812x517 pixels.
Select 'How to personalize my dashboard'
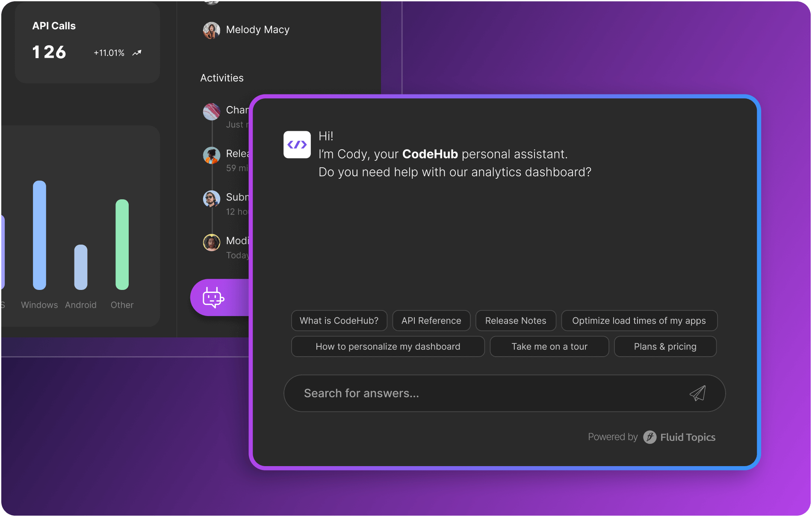pos(388,346)
